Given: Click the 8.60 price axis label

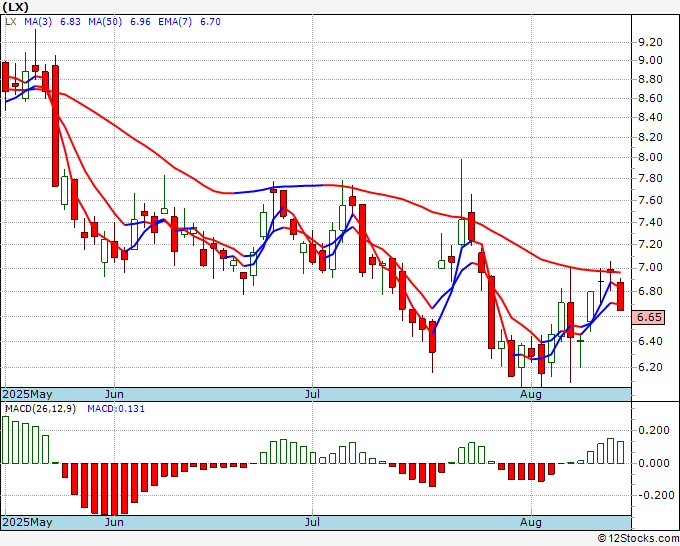Looking at the screenshot, I should [x=651, y=98].
